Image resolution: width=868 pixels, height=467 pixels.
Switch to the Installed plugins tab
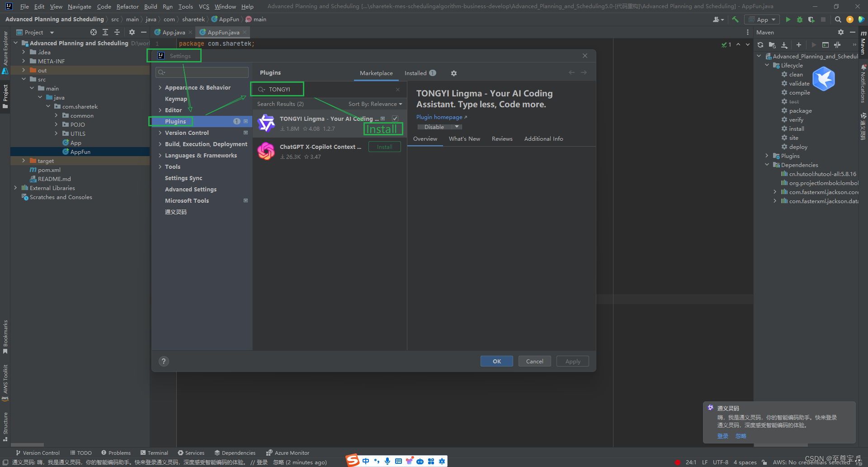[x=420, y=73]
